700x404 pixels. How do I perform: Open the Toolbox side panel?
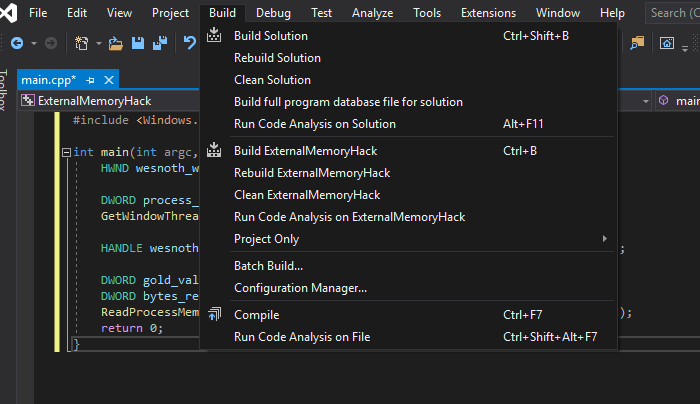[4, 90]
